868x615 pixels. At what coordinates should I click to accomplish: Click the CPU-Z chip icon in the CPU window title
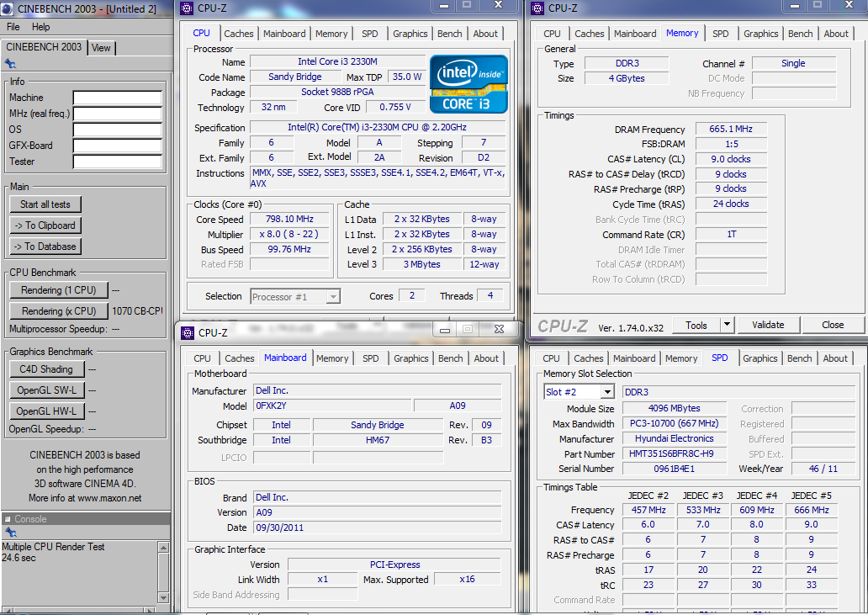click(x=187, y=8)
